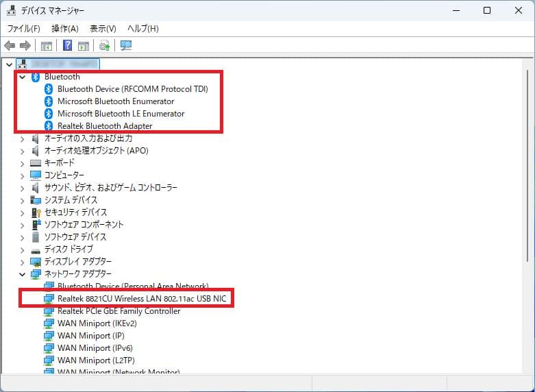535x392 pixels.
Task: Expand the ディスプレイ アダプター category
Action: click(x=22, y=262)
